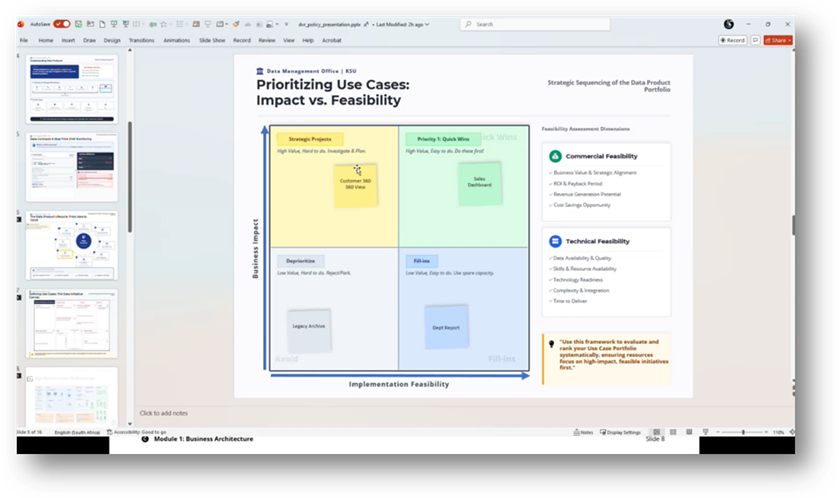Switch to the Design tab
839x498 pixels.
point(112,40)
